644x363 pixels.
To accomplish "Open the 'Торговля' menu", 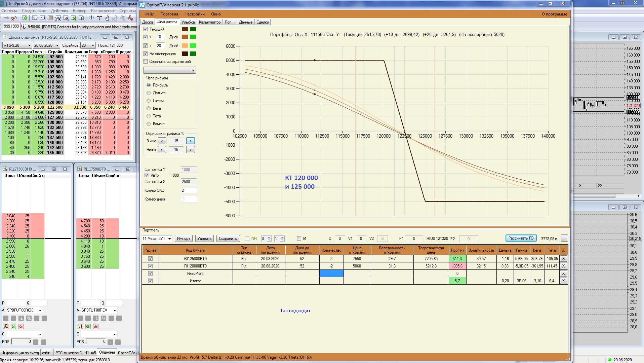I will click(169, 14).
